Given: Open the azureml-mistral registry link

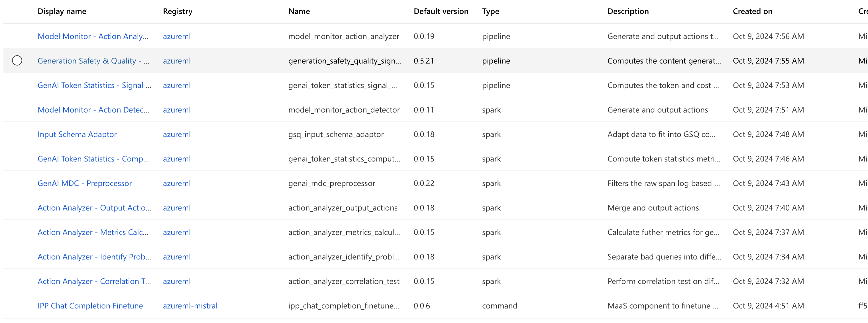Looking at the screenshot, I should tap(190, 306).
